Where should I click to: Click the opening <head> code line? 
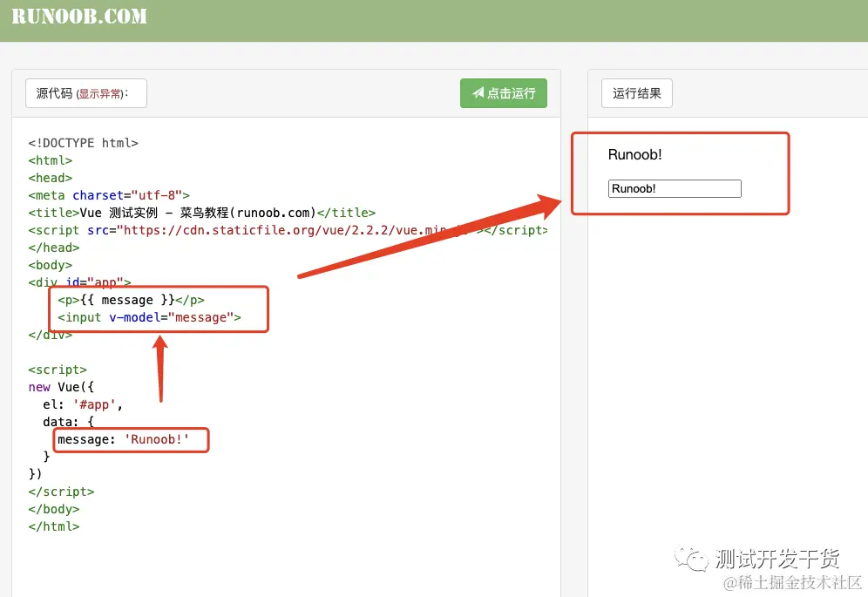[51, 178]
